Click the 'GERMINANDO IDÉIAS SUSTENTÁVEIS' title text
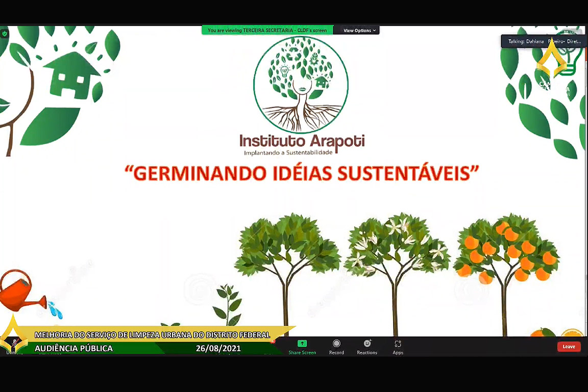Viewport: 588px width, 392px height. [x=302, y=173]
